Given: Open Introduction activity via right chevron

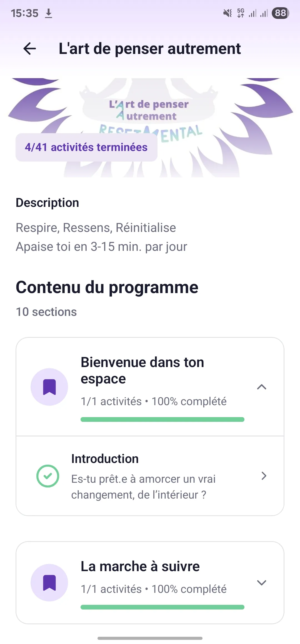Looking at the screenshot, I should tap(264, 476).
